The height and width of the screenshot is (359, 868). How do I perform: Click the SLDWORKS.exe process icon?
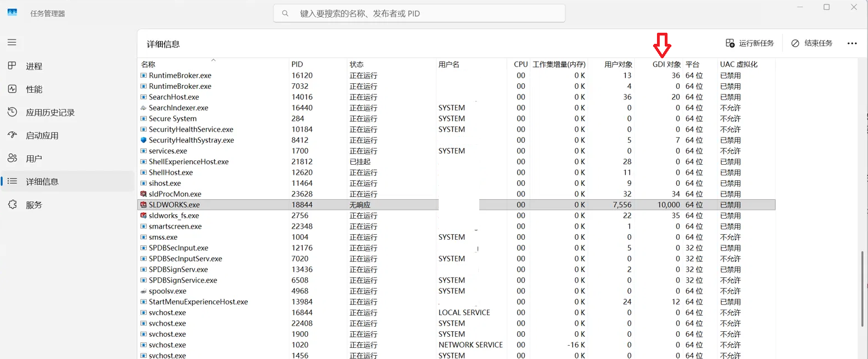pyautogui.click(x=143, y=205)
